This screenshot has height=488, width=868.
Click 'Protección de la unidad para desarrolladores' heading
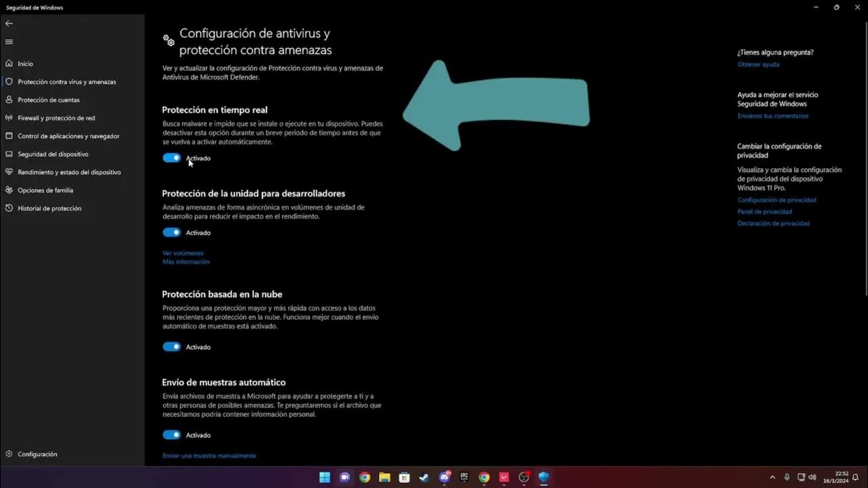(x=254, y=193)
